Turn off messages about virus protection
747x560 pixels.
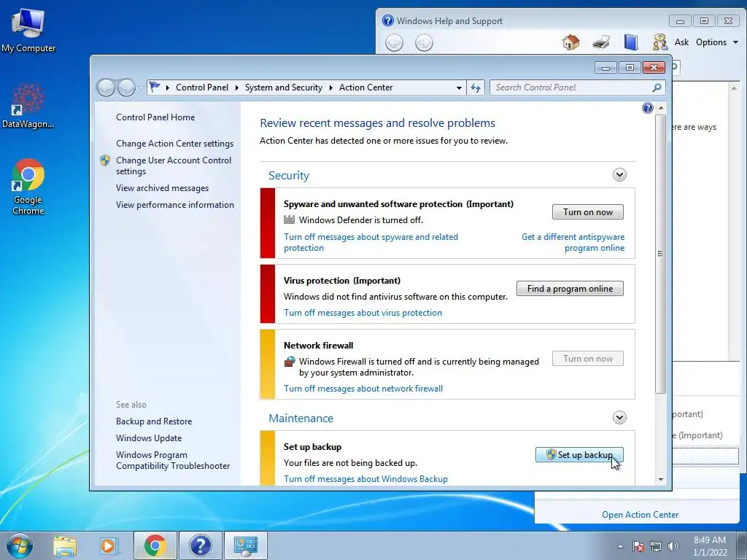point(363,313)
